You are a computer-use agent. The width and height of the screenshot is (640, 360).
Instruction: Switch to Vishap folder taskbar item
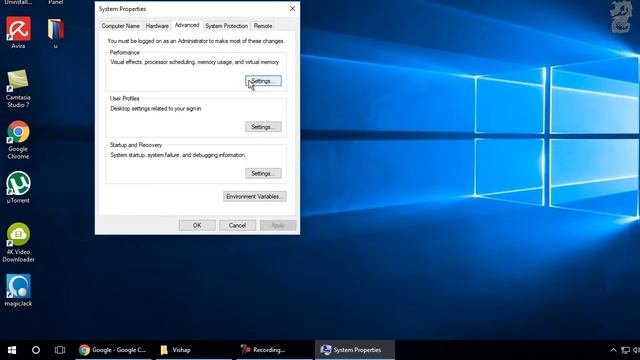click(193, 350)
